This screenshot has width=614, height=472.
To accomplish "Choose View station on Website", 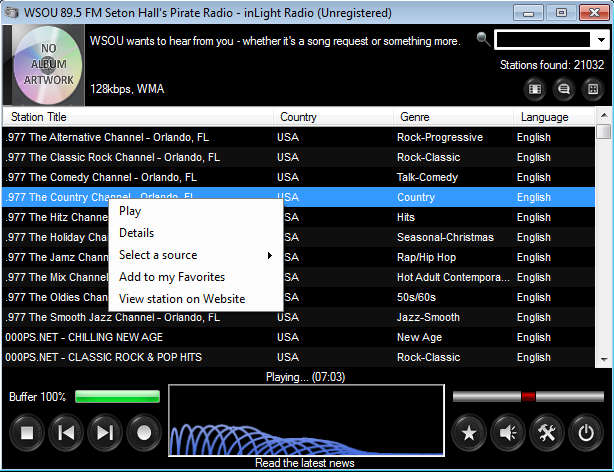I will pyautogui.click(x=182, y=299).
